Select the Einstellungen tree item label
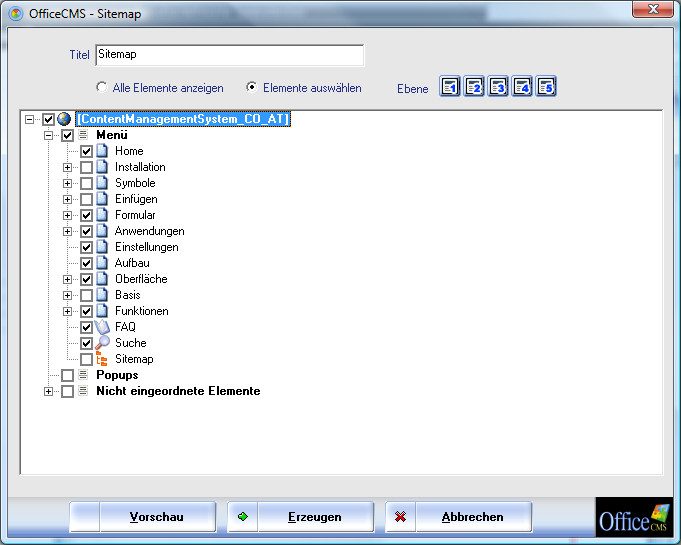 (147, 247)
